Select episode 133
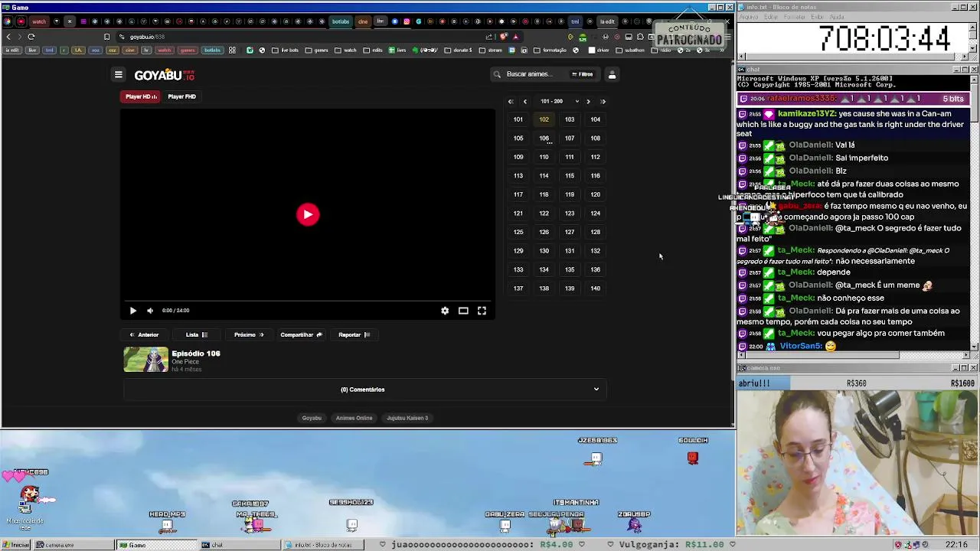 click(518, 269)
